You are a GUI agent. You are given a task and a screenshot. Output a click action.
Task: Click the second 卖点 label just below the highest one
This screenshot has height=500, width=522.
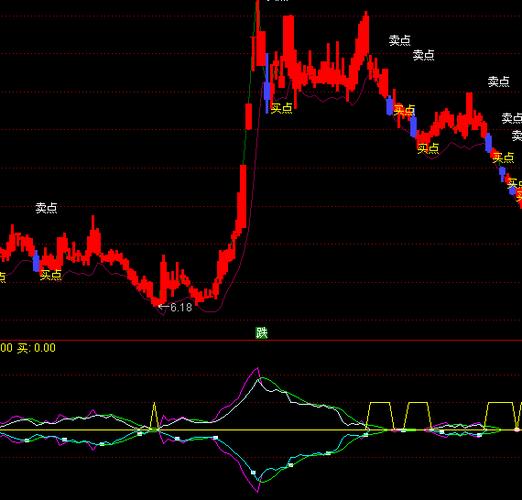(423, 55)
